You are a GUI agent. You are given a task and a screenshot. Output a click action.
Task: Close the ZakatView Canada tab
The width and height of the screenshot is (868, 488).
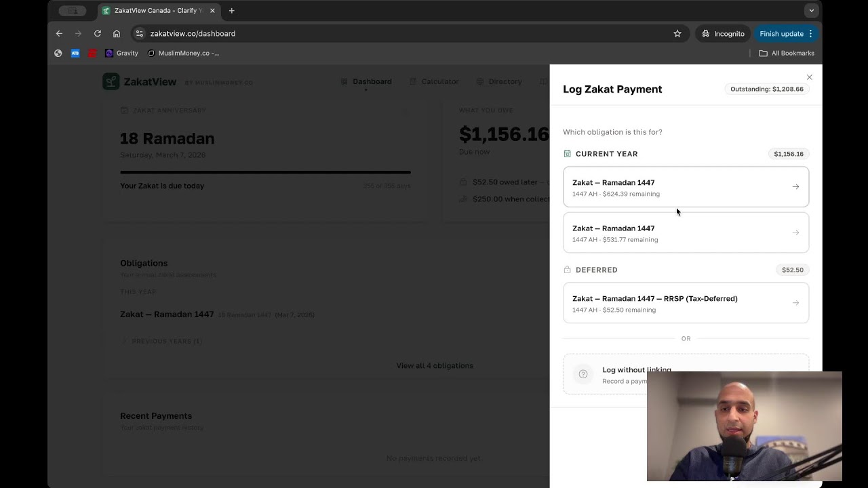212,11
